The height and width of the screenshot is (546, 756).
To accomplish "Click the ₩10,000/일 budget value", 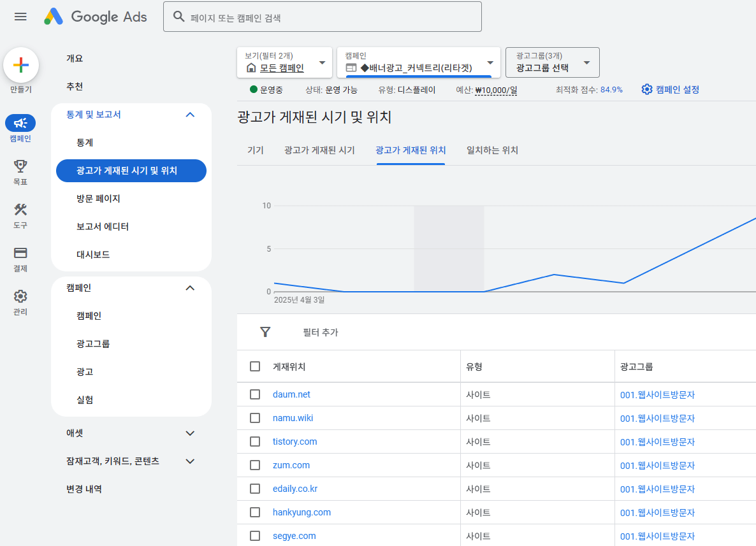I will click(496, 90).
